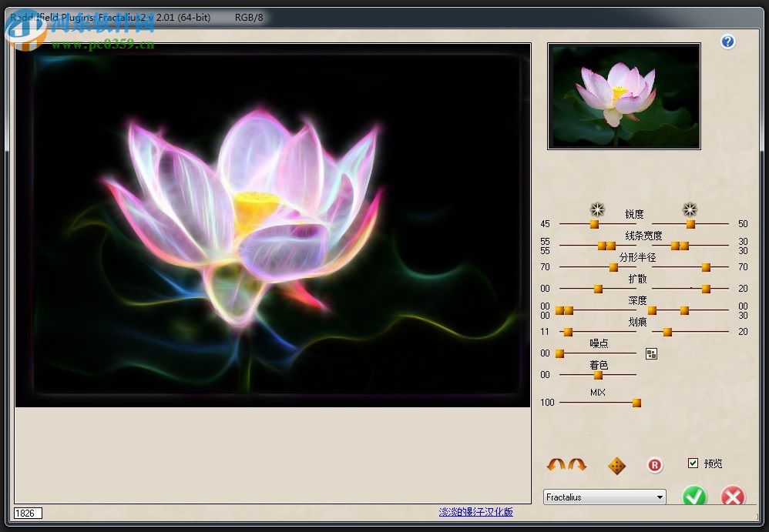Click the 锐度 sharpness label
Image resolution: width=769 pixels, height=532 pixels.
point(634,214)
